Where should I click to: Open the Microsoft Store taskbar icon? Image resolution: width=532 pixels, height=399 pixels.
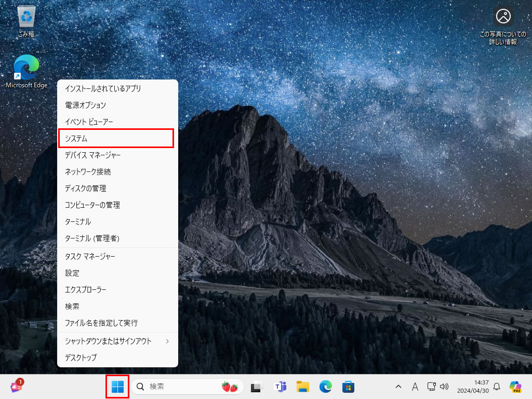[x=348, y=387]
